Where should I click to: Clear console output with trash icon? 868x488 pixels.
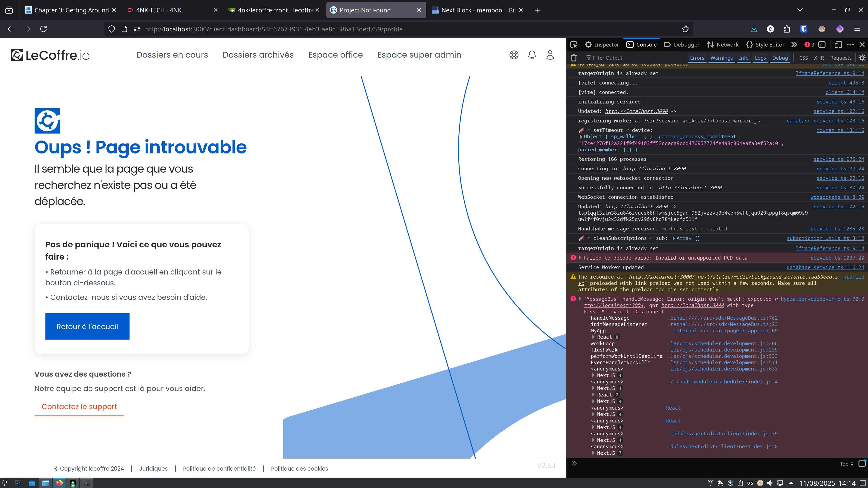point(574,58)
